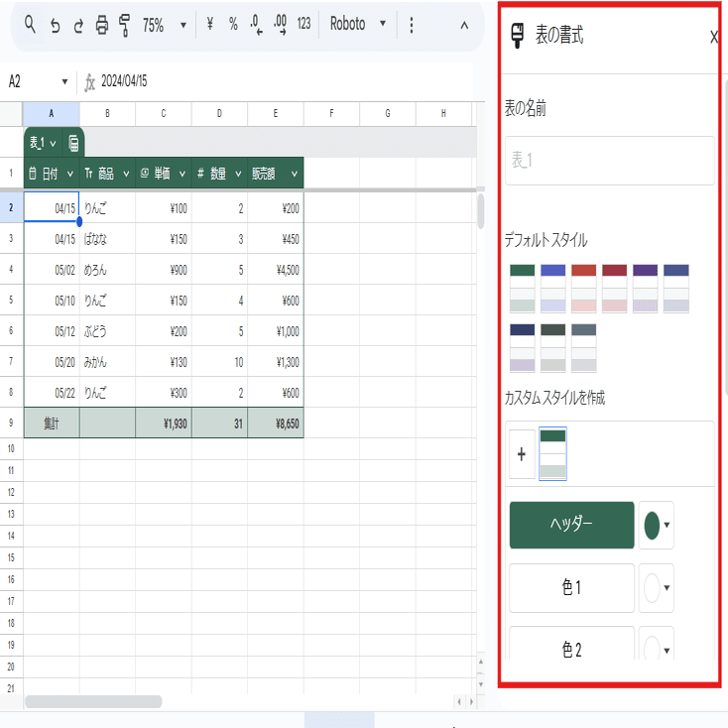Choose the dark gray-green default table style
This screenshot has width=728, height=728.
[553, 348]
